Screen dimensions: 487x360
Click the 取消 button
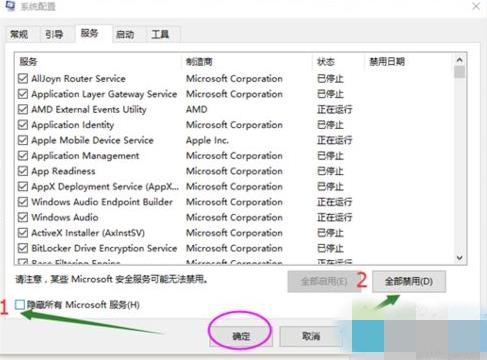(311, 336)
